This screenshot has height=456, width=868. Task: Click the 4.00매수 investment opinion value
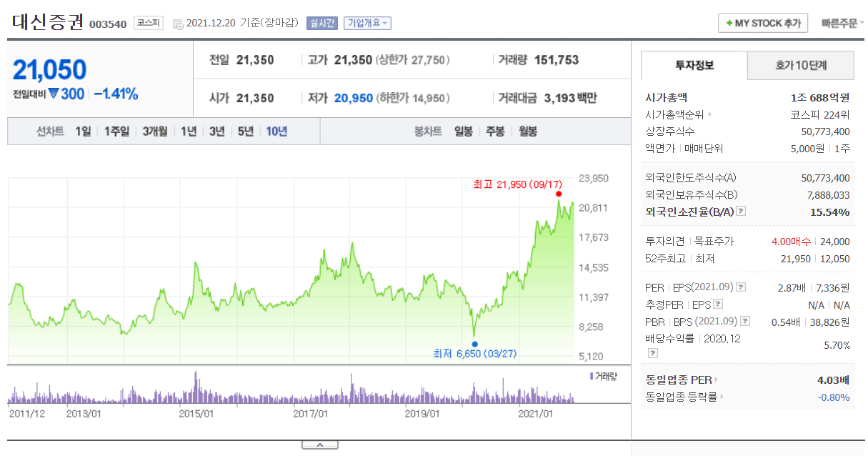pyautogui.click(x=792, y=242)
